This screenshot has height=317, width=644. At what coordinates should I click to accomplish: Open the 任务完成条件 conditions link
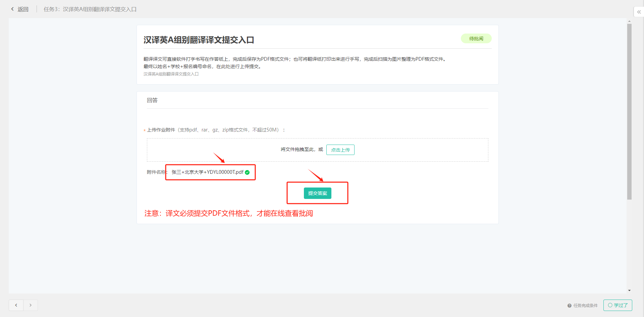(585, 306)
